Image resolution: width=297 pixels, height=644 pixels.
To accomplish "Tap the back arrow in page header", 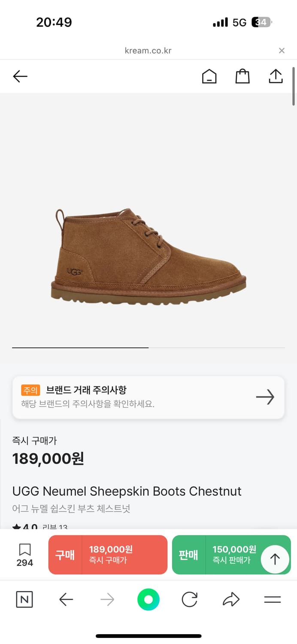I will click(x=20, y=76).
